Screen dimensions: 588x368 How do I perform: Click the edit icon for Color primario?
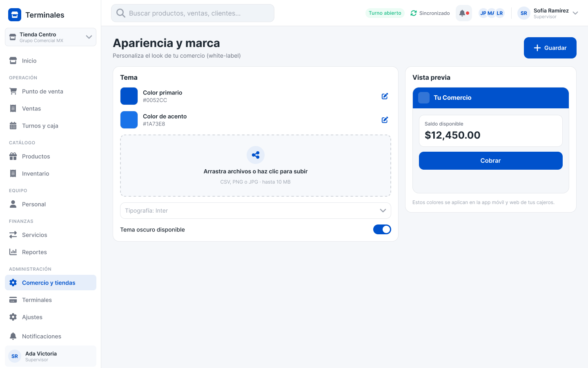point(385,96)
